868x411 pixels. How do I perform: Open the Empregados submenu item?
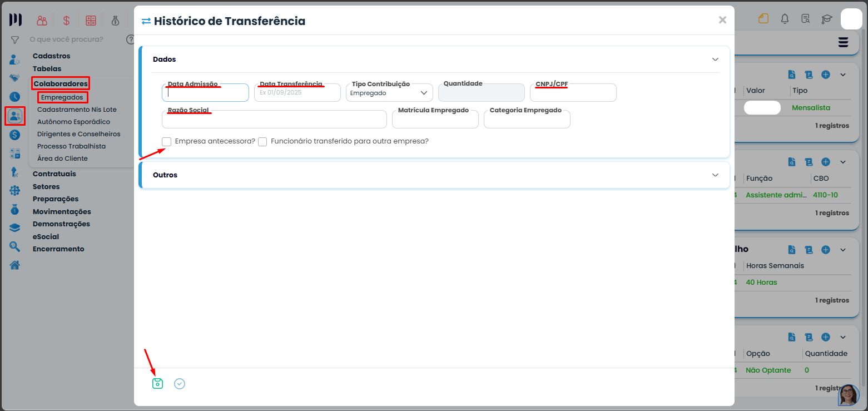62,97
